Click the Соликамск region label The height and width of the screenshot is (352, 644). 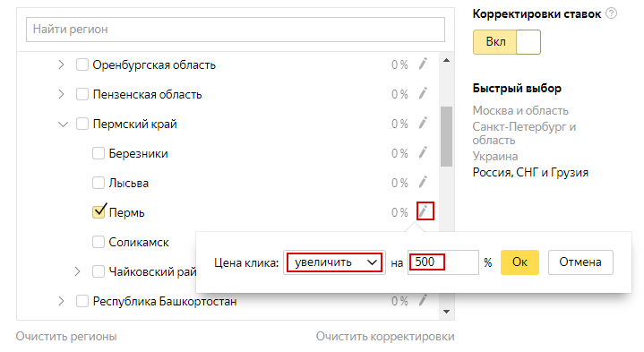[x=139, y=243]
